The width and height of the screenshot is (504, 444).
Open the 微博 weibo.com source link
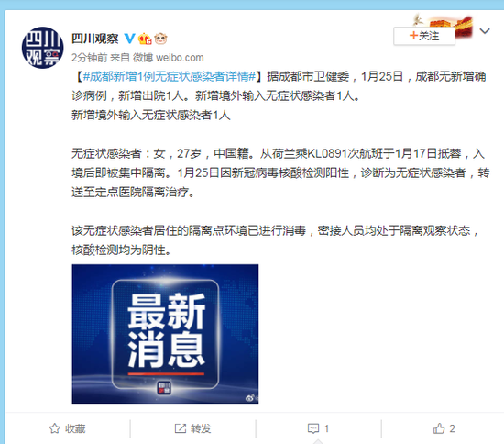click(168, 58)
